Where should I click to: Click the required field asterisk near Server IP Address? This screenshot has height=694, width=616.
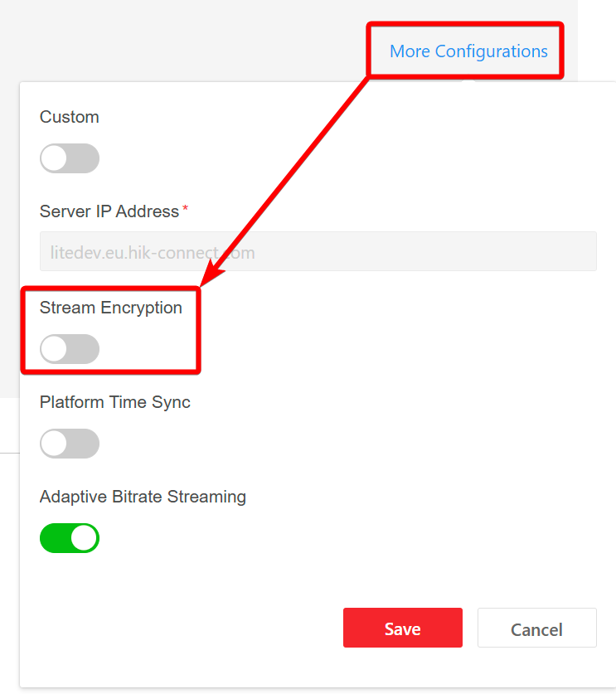(x=187, y=206)
